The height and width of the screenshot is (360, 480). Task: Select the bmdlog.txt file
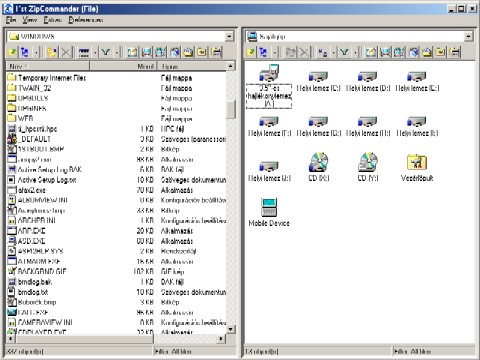(28, 292)
